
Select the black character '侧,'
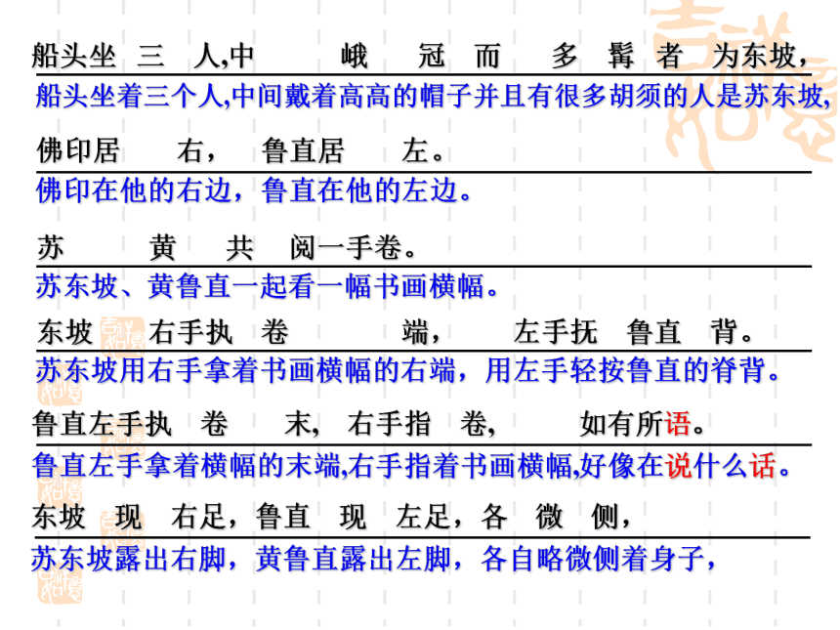(x=610, y=517)
